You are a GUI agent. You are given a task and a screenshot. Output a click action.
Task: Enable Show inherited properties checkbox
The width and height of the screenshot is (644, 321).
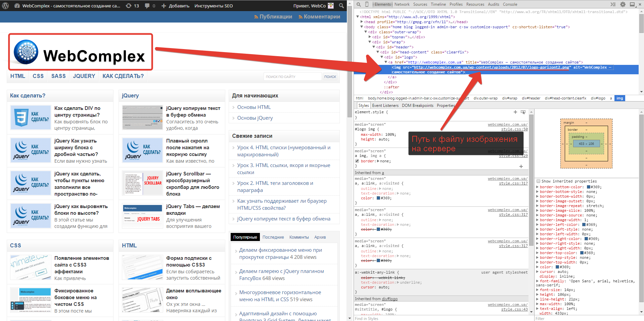click(539, 181)
